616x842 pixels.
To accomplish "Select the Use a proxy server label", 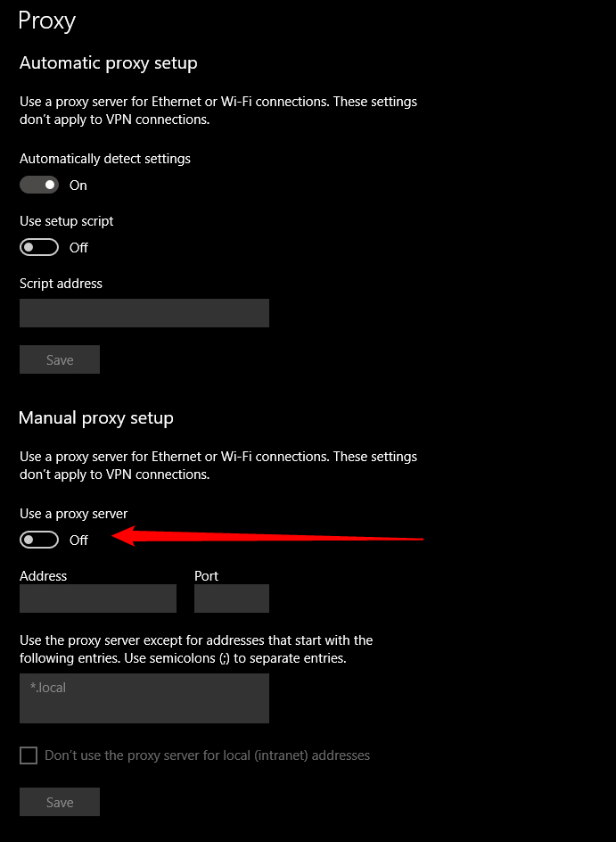I will (73, 513).
